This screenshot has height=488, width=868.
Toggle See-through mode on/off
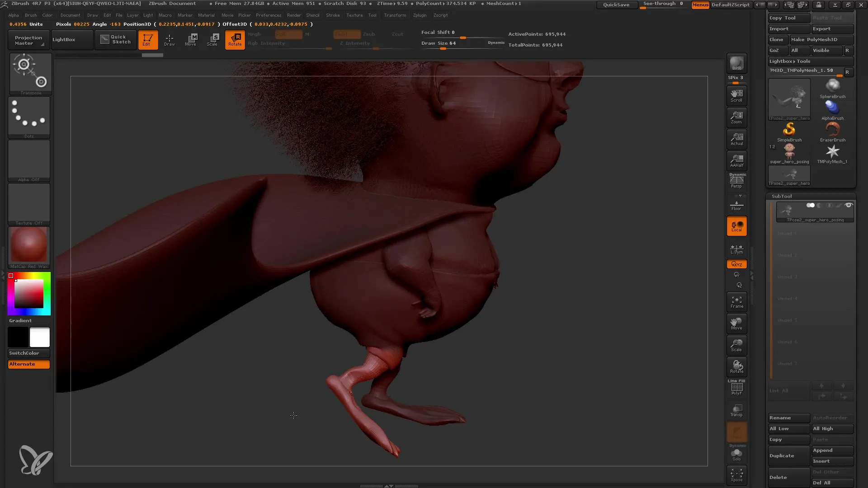664,5
